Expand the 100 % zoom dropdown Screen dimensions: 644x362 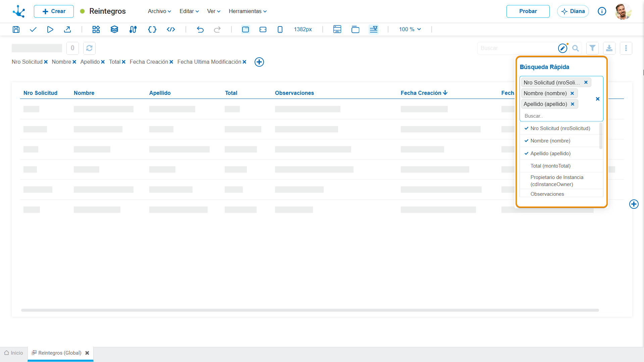(x=410, y=29)
